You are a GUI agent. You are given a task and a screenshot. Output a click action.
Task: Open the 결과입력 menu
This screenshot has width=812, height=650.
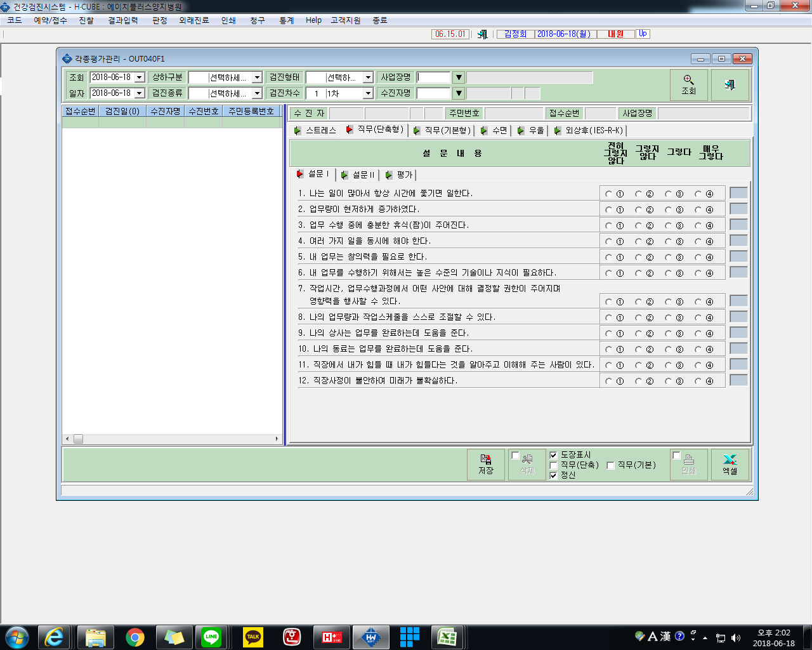pyautogui.click(x=123, y=20)
